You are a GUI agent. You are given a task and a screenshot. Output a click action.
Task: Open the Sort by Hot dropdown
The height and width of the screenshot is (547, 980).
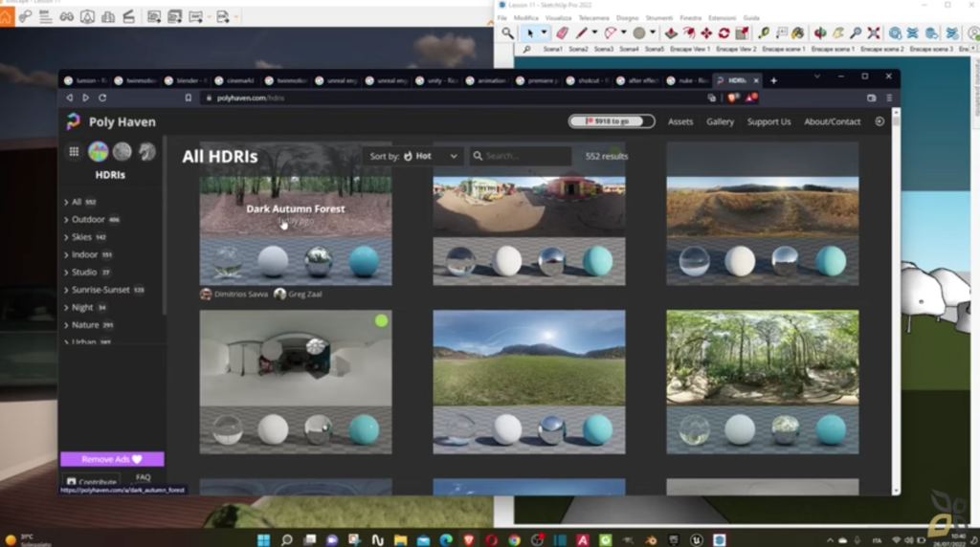[x=412, y=156]
